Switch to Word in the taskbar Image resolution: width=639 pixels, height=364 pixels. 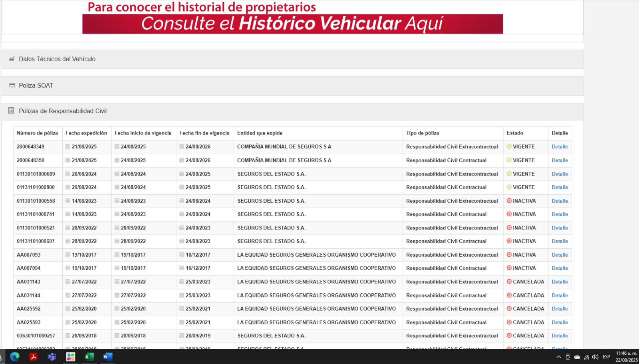[107, 357]
